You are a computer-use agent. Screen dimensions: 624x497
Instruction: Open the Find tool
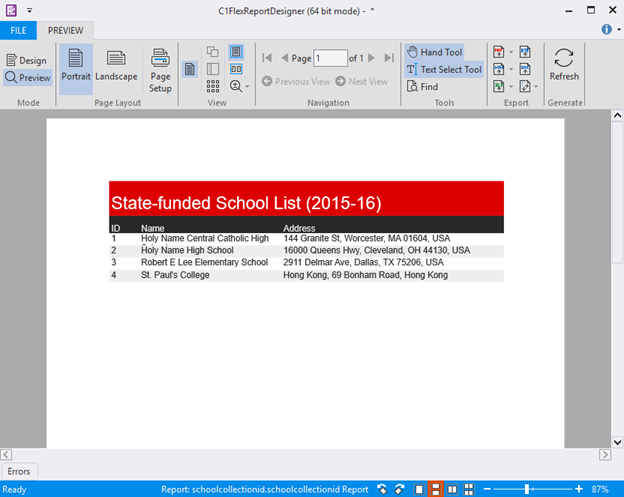pyautogui.click(x=423, y=86)
